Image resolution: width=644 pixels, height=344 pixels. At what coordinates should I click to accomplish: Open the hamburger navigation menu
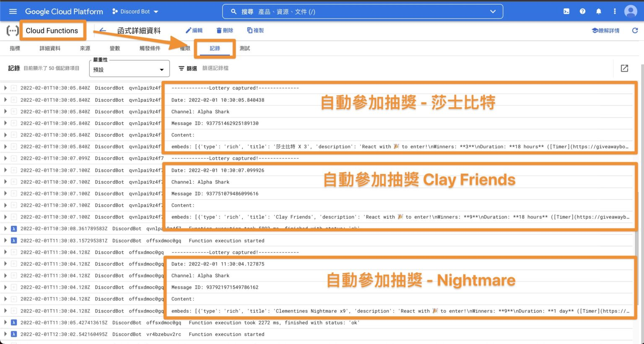tap(13, 11)
